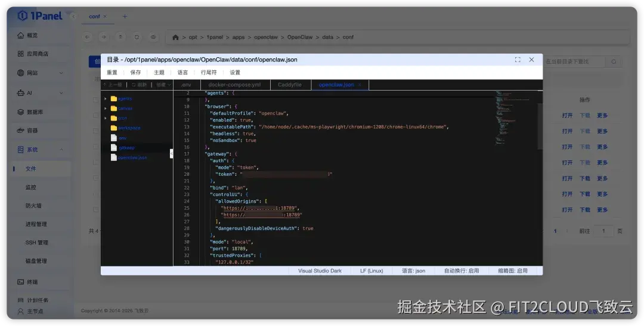Click the code minimap in editor
The width and height of the screenshot is (644, 326).
pyautogui.click(x=516, y=118)
